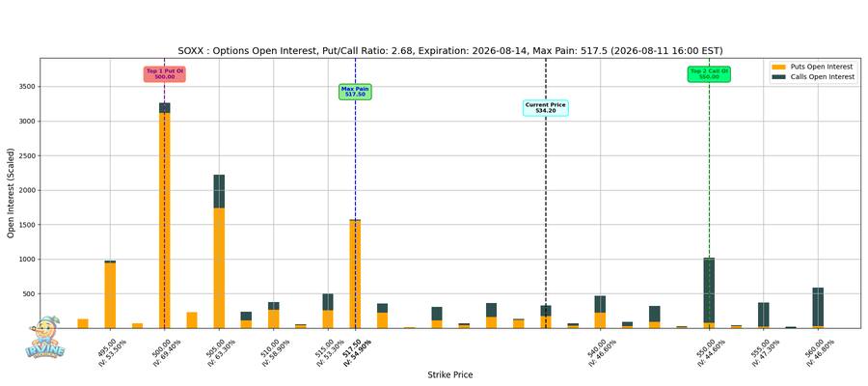Image resolution: width=868 pixels, height=386 pixels.
Task: Click the 'Strike Price' x-axis label
Action: point(450,375)
